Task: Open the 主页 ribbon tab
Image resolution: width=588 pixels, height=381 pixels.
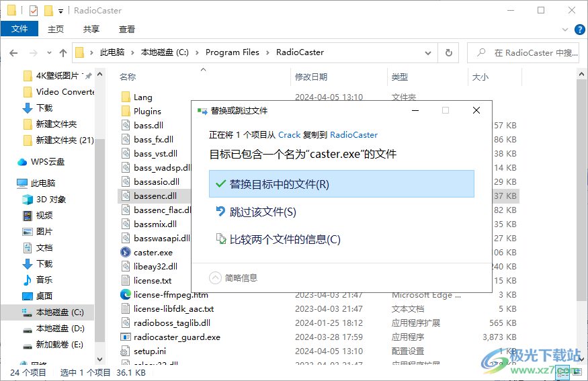Action: click(56, 30)
